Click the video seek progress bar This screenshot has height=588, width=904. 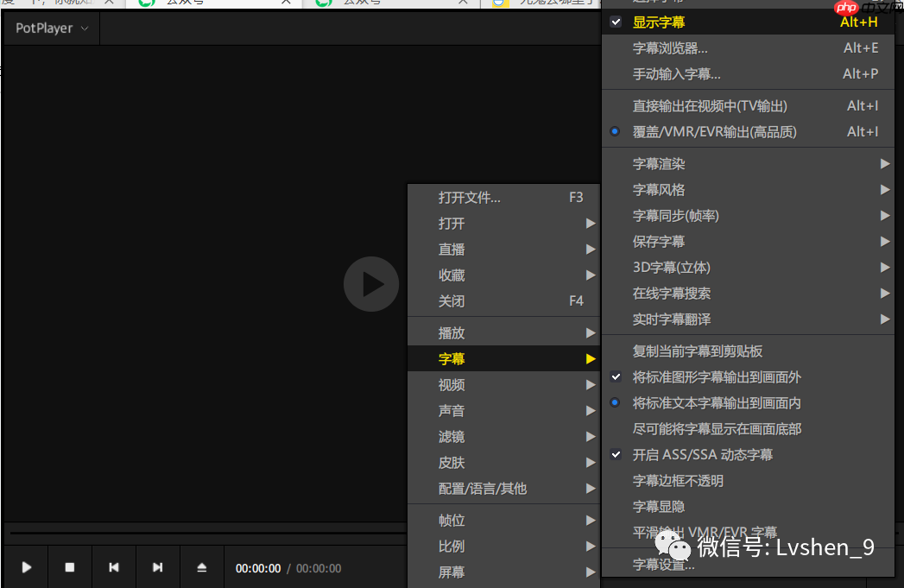[203, 532]
